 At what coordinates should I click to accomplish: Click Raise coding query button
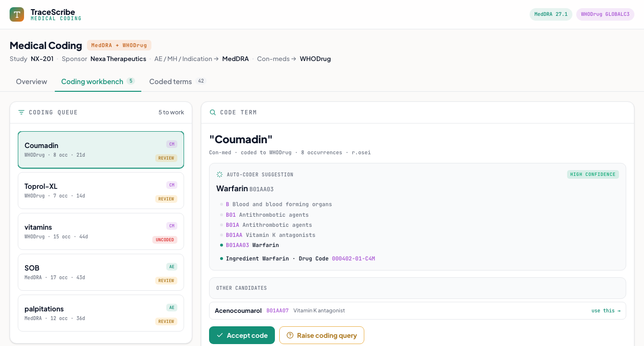pyautogui.click(x=322, y=335)
